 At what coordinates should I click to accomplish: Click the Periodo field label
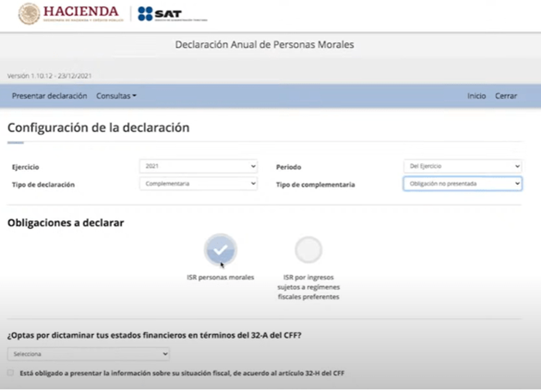tap(289, 167)
